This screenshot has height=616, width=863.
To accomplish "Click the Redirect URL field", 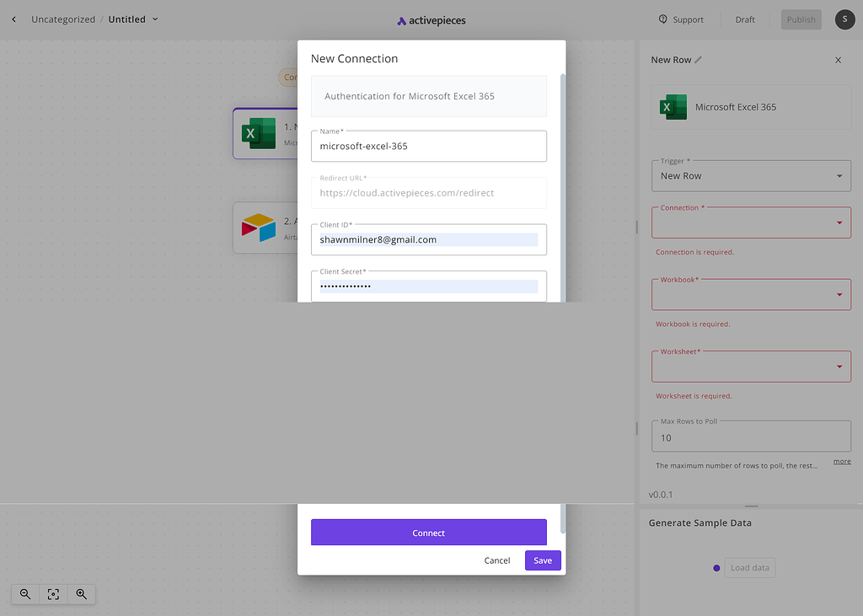I will coord(429,193).
